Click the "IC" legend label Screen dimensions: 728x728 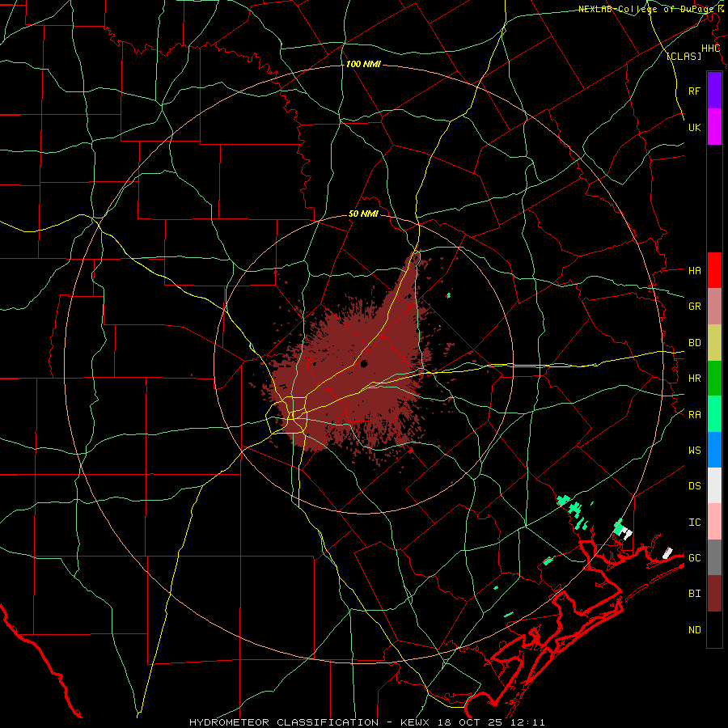pos(694,523)
